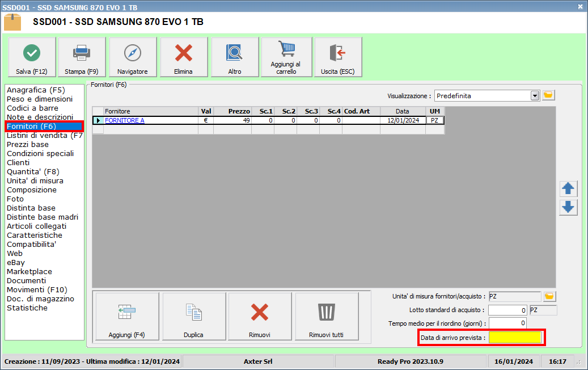This screenshot has height=370, width=588.
Task: Click the Val cell with € symbol
Action: tap(206, 120)
